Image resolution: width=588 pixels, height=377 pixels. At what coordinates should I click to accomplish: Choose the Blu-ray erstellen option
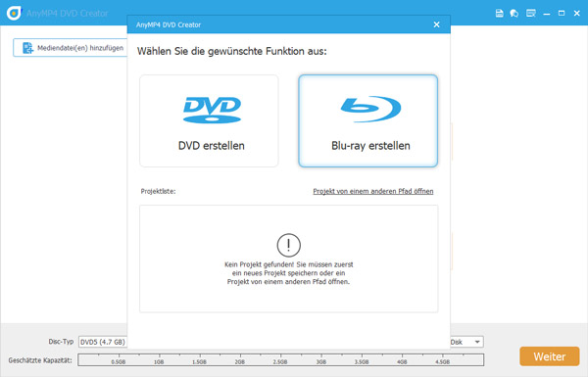(x=367, y=120)
